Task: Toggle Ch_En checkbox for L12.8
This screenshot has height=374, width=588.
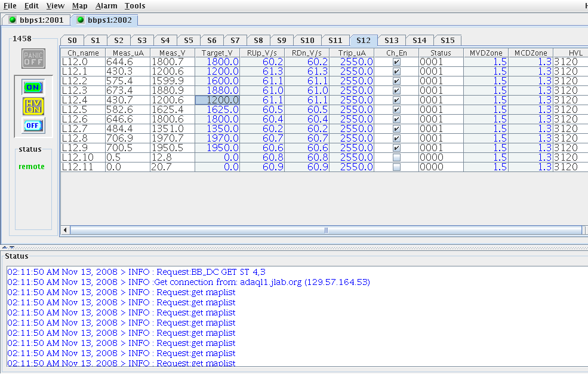Action: (396, 139)
